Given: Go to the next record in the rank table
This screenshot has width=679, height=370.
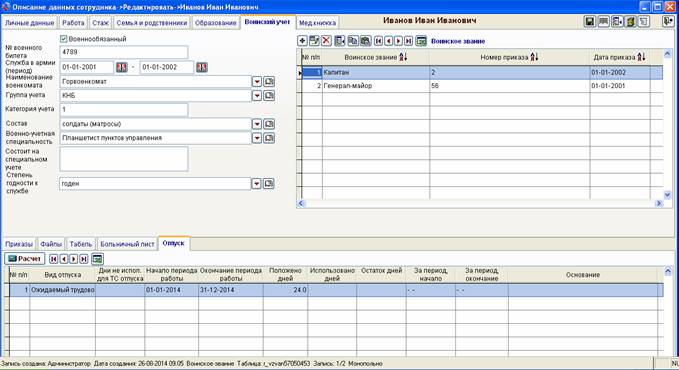Looking at the screenshot, I should [398, 41].
